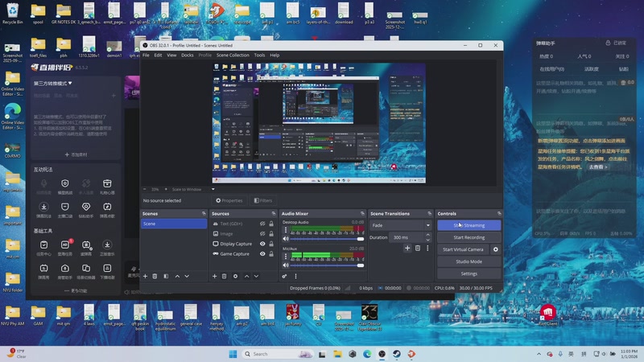This screenshot has width=644, height=362.
Task: Move scene up with the Scenes up arrow
Action: [x=177, y=276]
